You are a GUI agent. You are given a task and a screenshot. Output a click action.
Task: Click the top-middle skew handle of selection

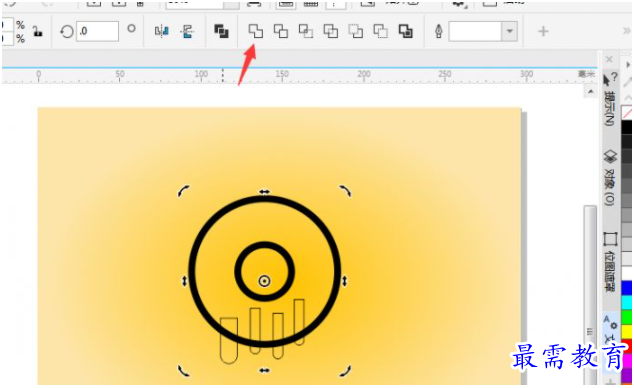[264, 192]
